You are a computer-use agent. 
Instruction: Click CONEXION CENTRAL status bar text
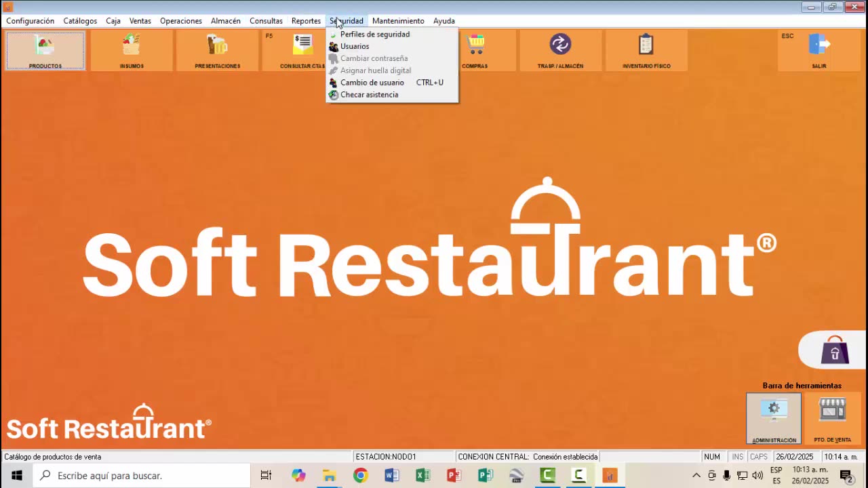pyautogui.click(x=528, y=457)
